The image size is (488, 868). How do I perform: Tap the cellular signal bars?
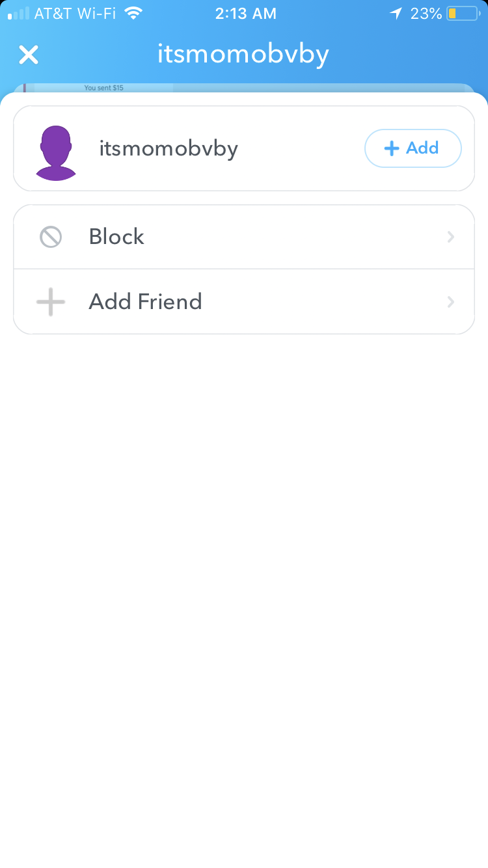(x=19, y=13)
